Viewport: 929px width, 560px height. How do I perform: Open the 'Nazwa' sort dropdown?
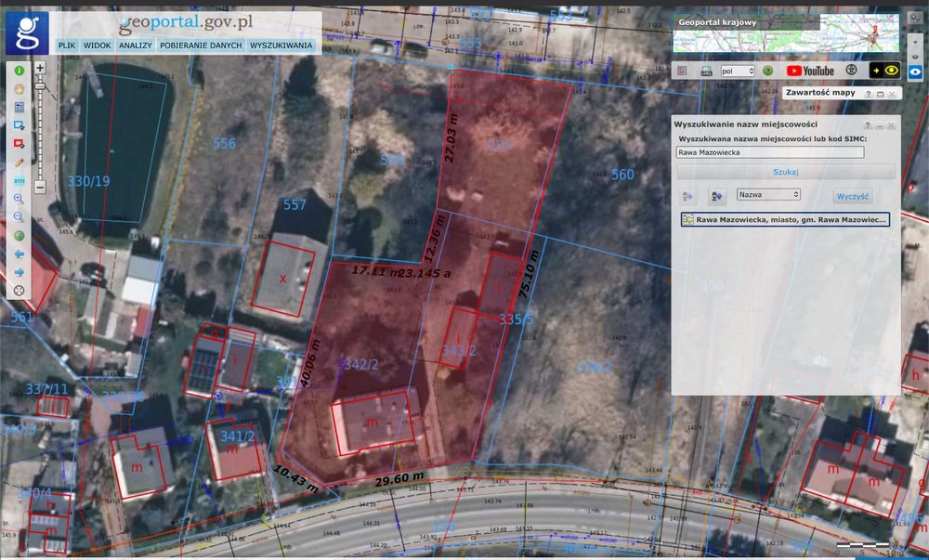768,194
